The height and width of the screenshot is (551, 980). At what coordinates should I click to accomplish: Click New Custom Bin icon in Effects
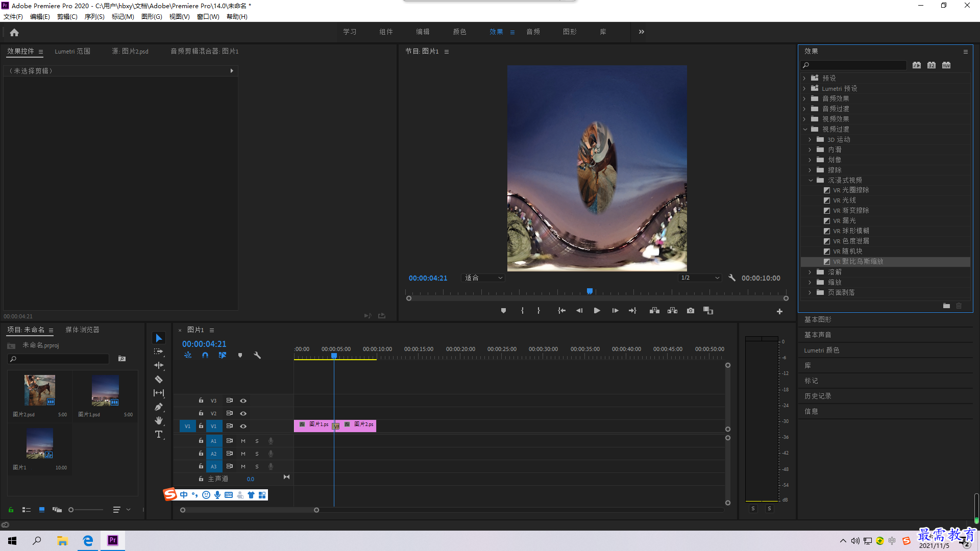(946, 306)
